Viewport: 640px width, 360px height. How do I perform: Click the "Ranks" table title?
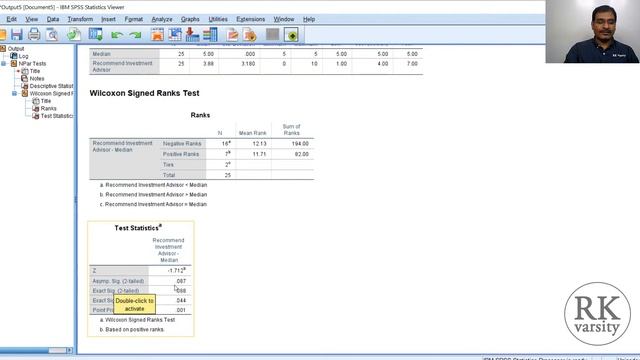tap(200, 115)
